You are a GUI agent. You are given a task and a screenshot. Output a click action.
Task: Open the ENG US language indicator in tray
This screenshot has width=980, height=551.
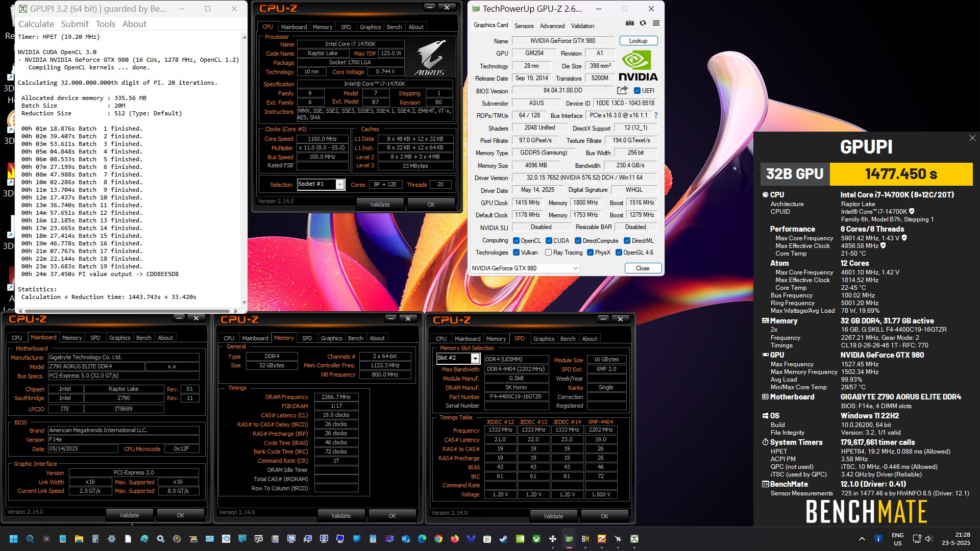pos(898,539)
